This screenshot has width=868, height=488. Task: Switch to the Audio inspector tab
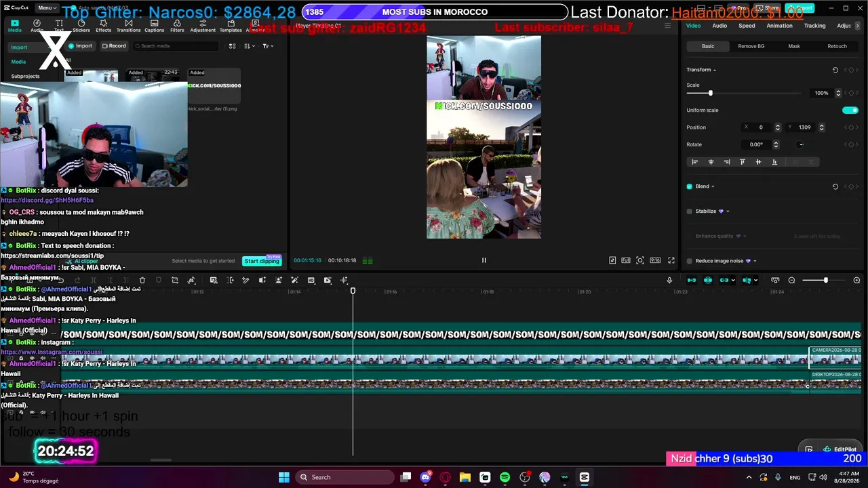point(719,26)
